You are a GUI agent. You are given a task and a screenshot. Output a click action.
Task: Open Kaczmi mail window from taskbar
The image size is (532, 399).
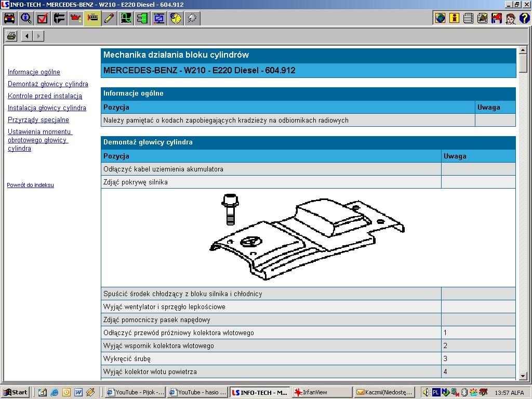[384, 392]
